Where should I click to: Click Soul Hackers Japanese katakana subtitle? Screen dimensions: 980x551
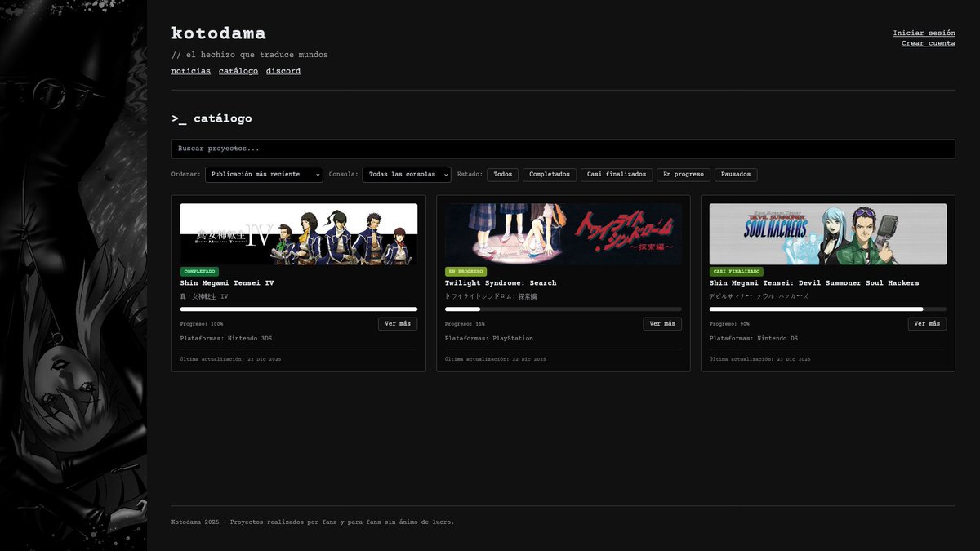pyautogui.click(x=757, y=296)
